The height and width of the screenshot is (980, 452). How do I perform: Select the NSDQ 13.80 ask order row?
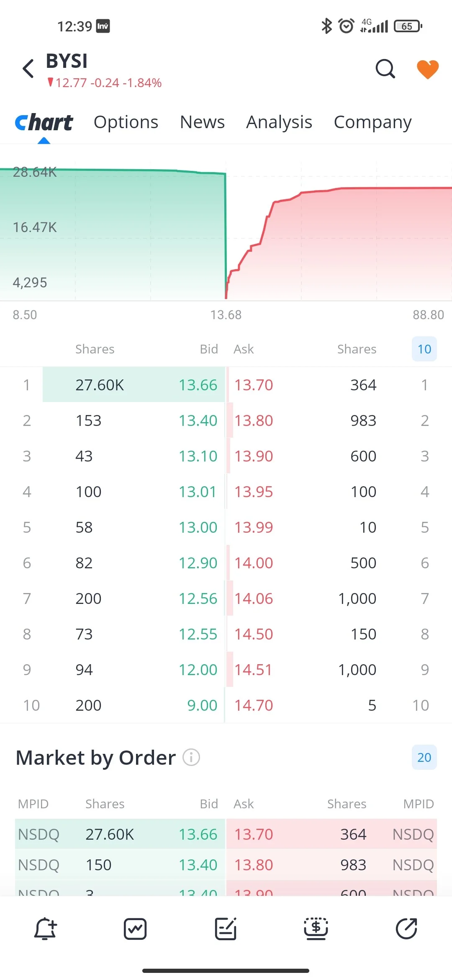(x=331, y=864)
